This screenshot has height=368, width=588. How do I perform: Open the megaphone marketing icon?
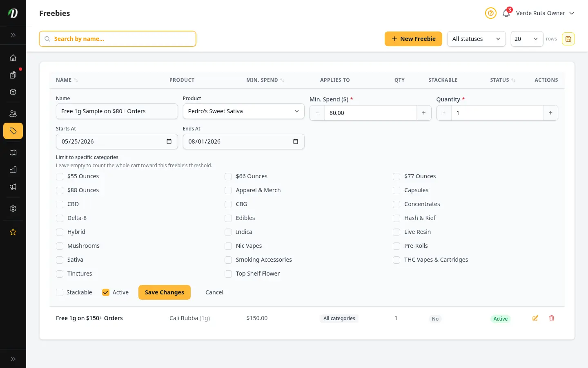pyautogui.click(x=13, y=187)
